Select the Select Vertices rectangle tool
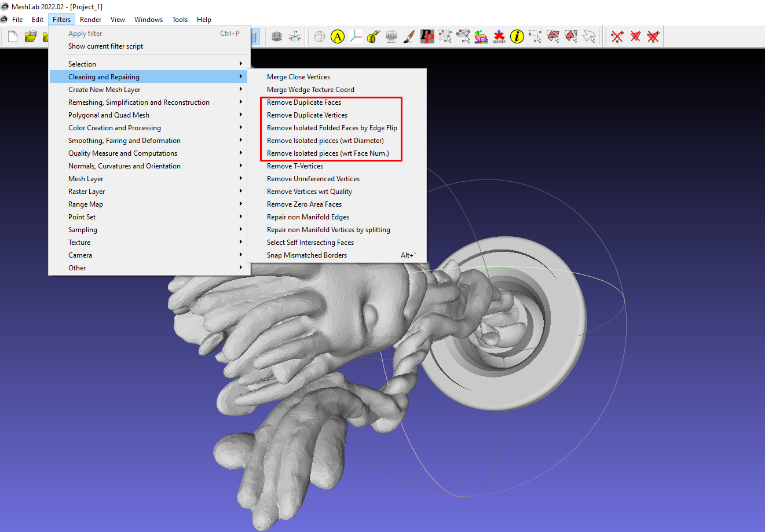Image resolution: width=765 pixels, height=532 pixels. [535, 37]
